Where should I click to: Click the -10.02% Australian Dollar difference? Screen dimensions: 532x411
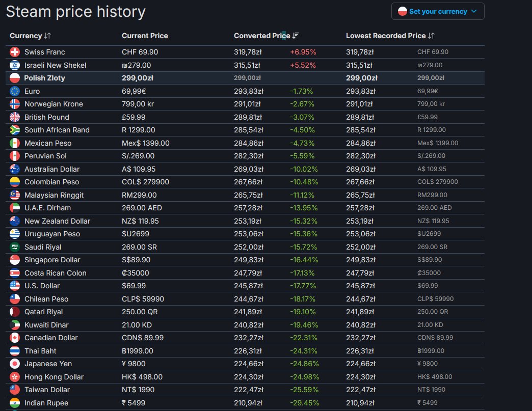pyautogui.click(x=304, y=169)
